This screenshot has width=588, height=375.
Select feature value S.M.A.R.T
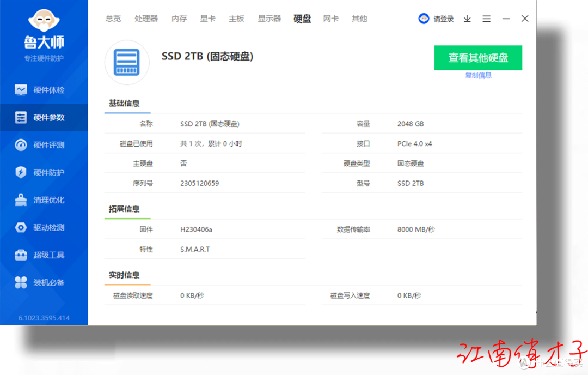point(195,249)
